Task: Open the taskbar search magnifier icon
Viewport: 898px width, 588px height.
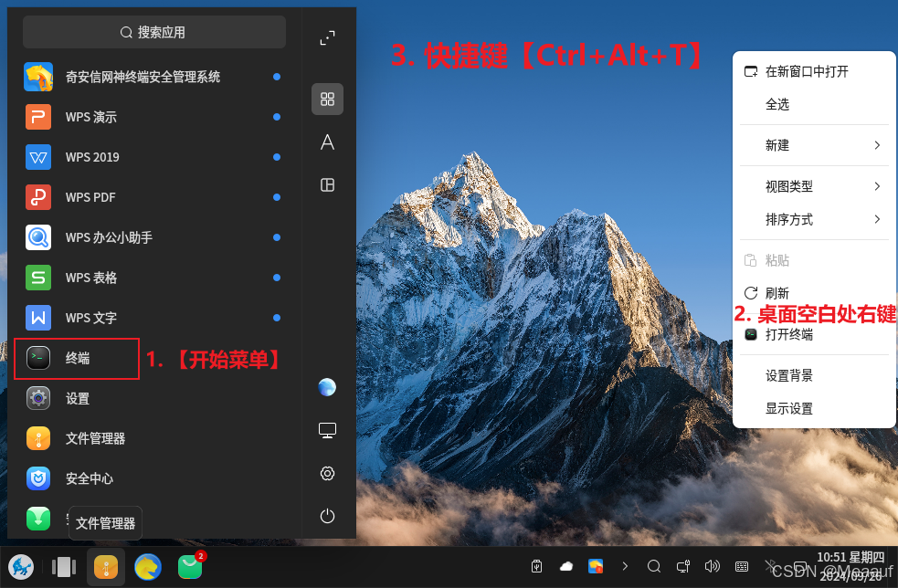Action: 654,566
